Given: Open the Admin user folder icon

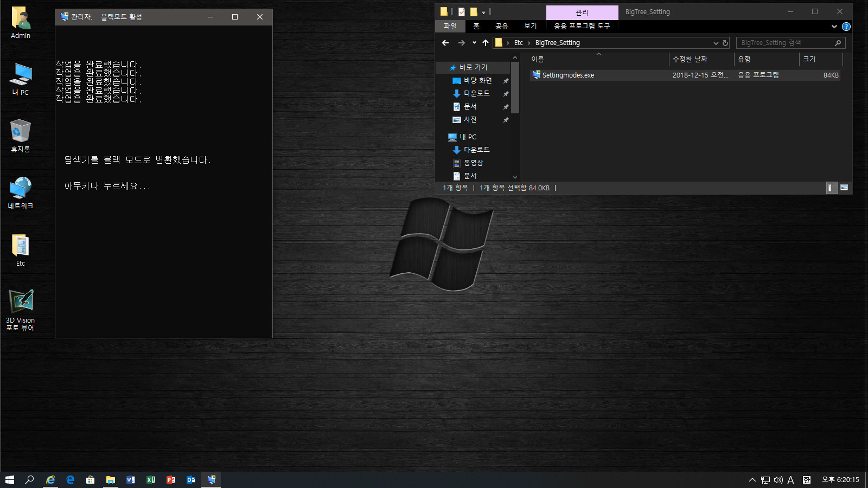Looking at the screenshot, I should click(x=21, y=23).
